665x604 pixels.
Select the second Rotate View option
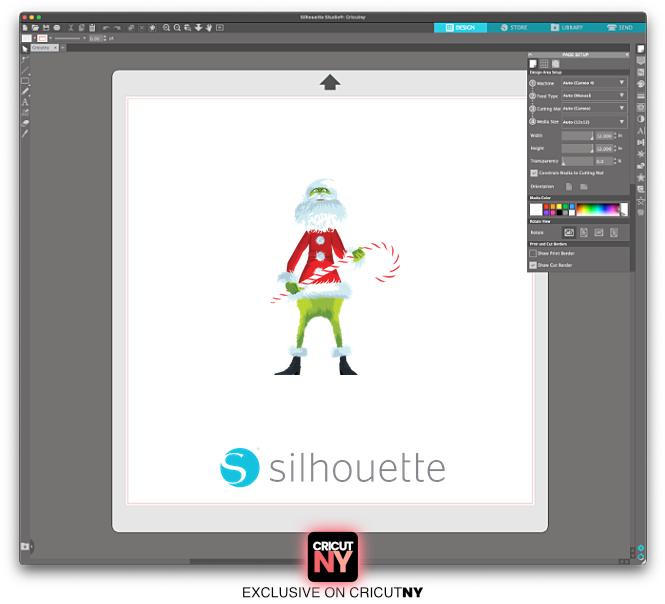[x=584, y=232]
